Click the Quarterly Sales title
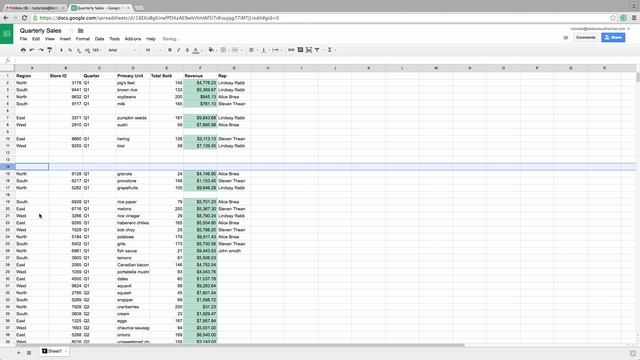Image resolution: width=640 pixels, height=360 pixels. [40, 31]
